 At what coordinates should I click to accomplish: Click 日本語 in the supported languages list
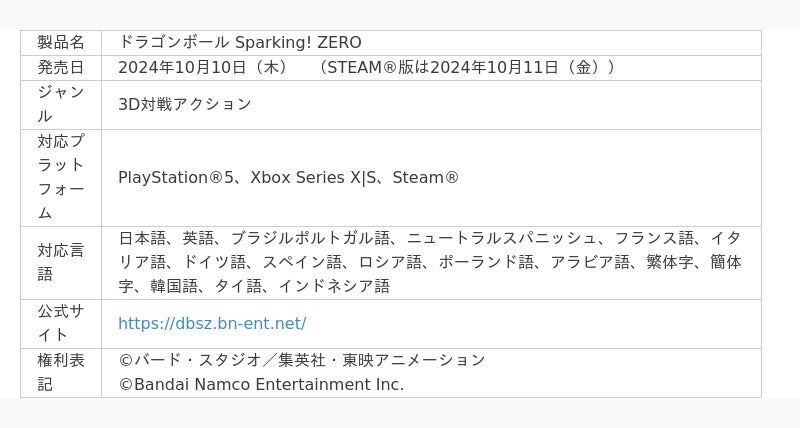click(142, 238)
